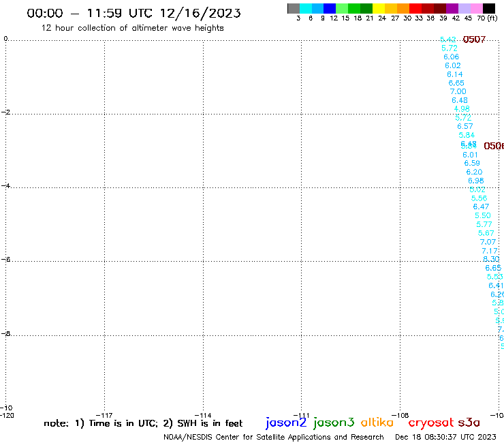Click the 0507 pass time label
504x443 pixels.
pyautogui.click(x=474, y=40)
